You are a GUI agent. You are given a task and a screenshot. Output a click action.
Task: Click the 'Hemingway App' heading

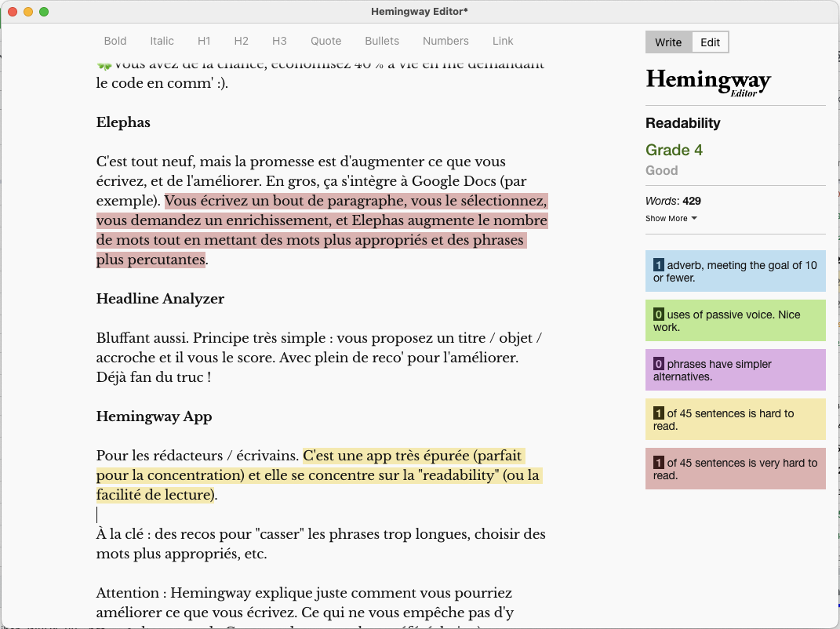(x=155, y=416)
